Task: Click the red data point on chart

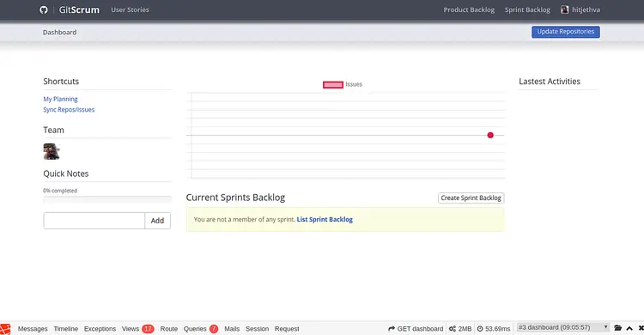Action: pos(490,135)
